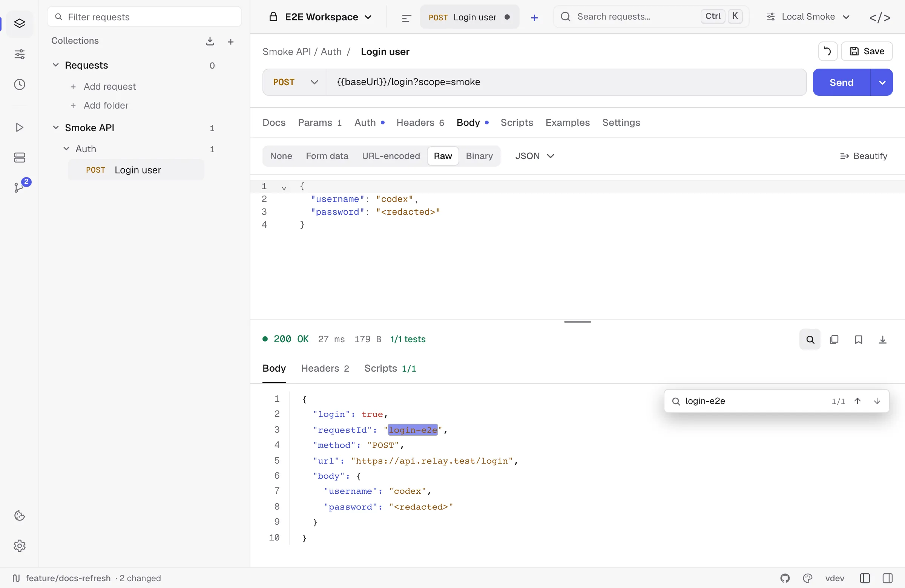Image resolution: width=905 pixels, height=588 pixels.
Task: Switch to Scripts request tab
Action: pyautogui.click(x=516, y=122)
